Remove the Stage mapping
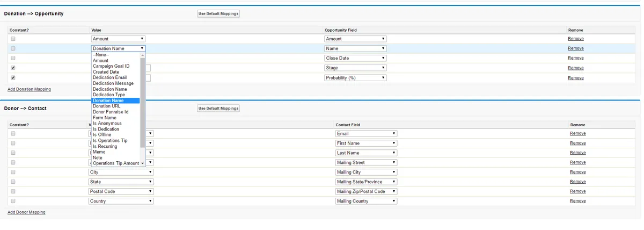 point(576,68)
